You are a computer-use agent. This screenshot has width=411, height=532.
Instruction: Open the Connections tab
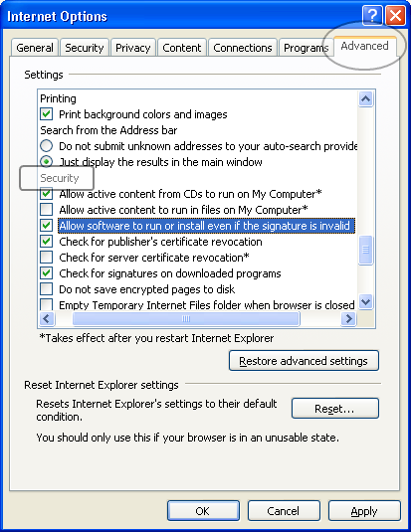pyautogui.click(x=243, y=48)
